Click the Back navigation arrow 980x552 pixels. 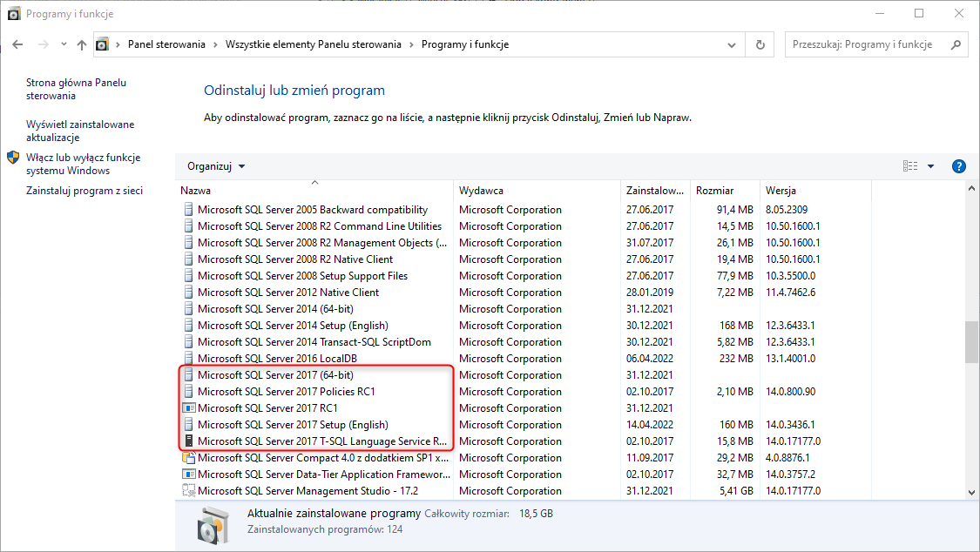tap(17, 44)
